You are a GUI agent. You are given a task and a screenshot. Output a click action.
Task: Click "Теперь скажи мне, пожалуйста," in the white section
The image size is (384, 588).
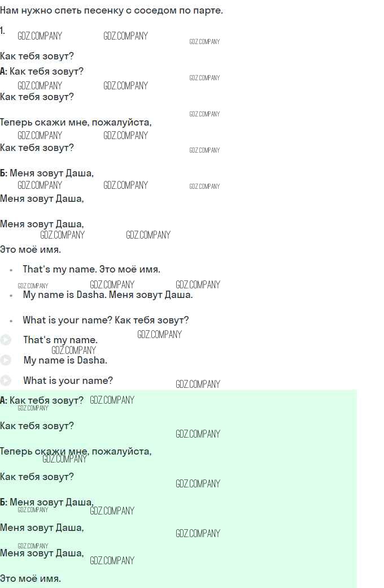tap(76, 122)
